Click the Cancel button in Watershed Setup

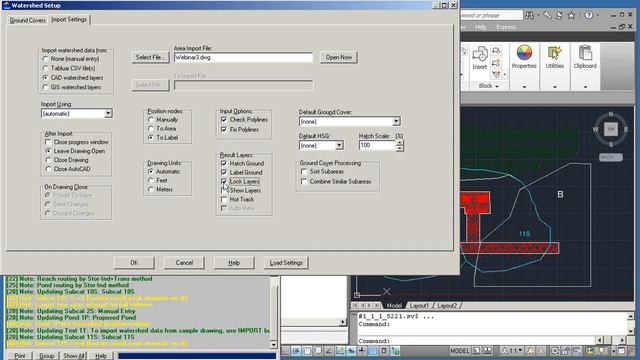[x=184, y=263]
